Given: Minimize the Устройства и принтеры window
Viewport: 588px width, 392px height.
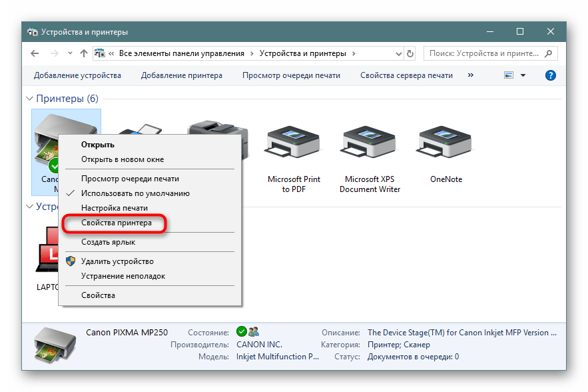Looking at the screenshot, I should pos(489,31).
